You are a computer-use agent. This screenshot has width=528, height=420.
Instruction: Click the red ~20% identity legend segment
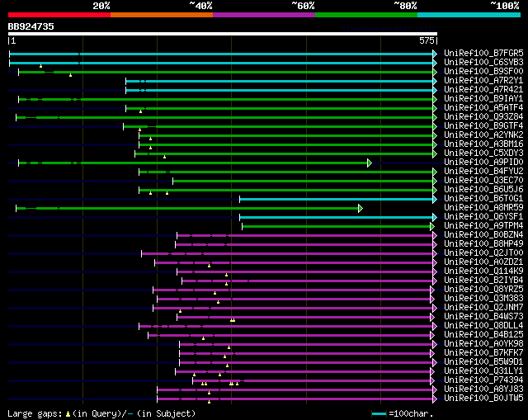(59, 15)
